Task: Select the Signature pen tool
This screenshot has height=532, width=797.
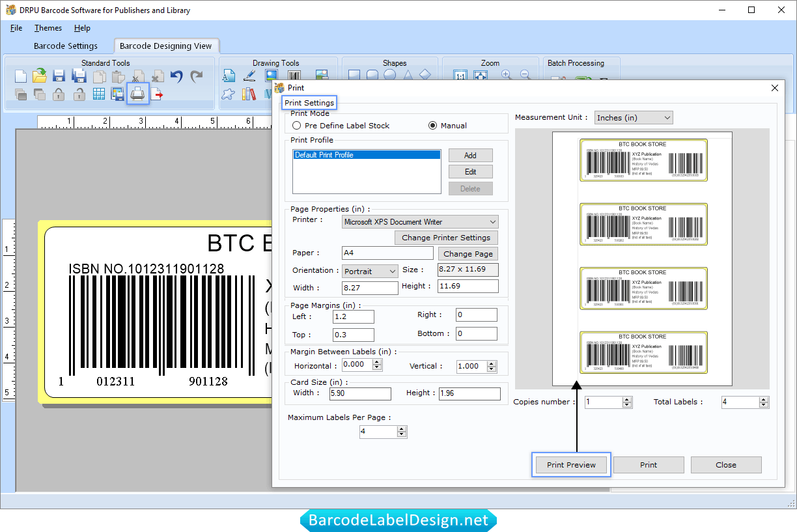Action: point(249,76)
